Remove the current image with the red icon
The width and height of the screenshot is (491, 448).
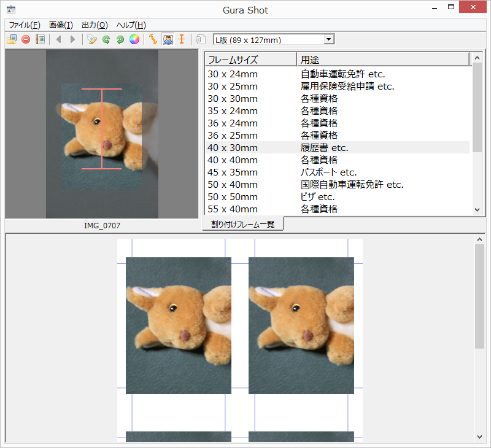[25, 39]
